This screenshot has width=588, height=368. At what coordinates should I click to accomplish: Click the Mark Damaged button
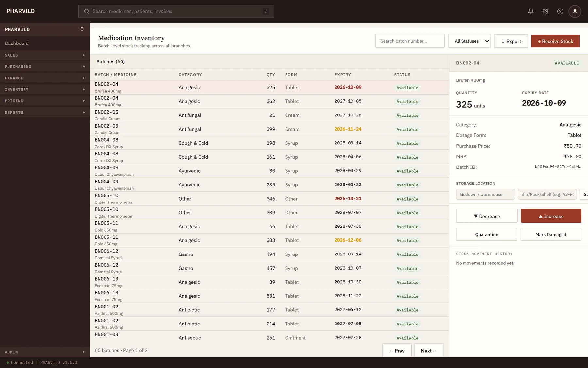(x=551, y=234)
